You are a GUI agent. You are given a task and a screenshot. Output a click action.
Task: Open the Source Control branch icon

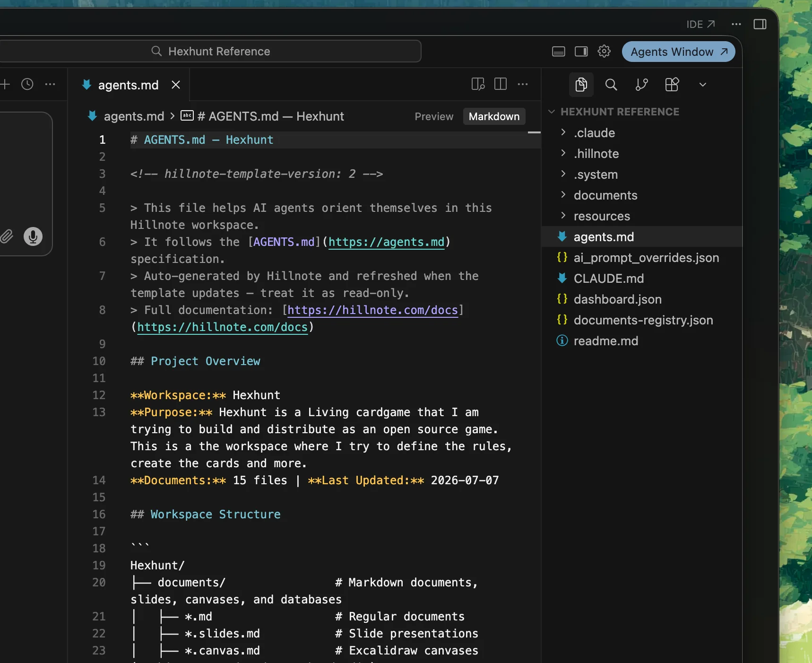[x=641, y=85]
